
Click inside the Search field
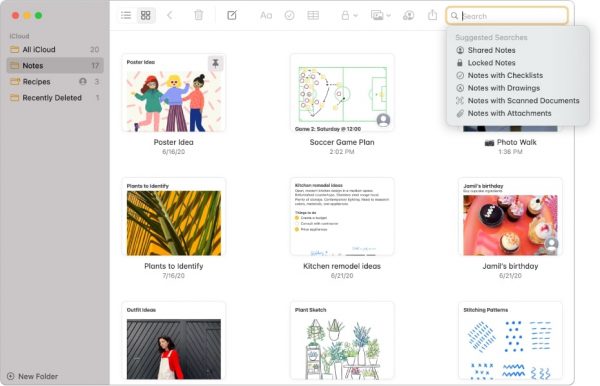coord(507,16)
